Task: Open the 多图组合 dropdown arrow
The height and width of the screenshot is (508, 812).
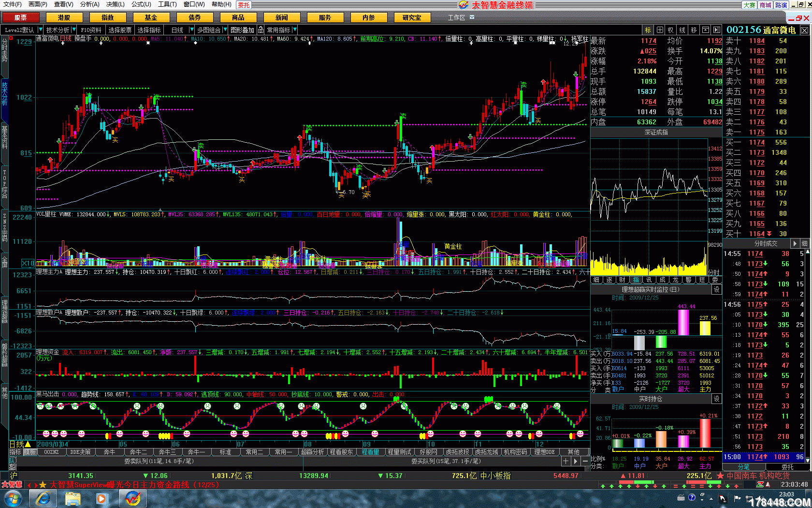Action: [225, 30]
